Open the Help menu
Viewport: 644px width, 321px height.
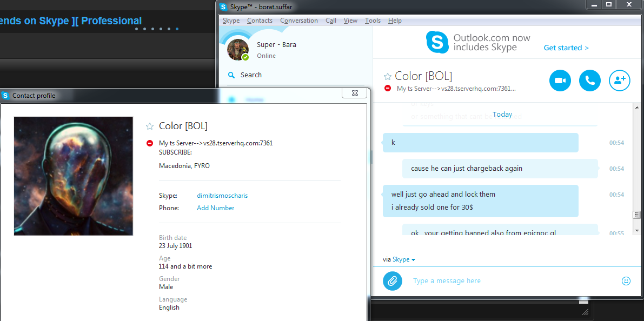point(395,21)
